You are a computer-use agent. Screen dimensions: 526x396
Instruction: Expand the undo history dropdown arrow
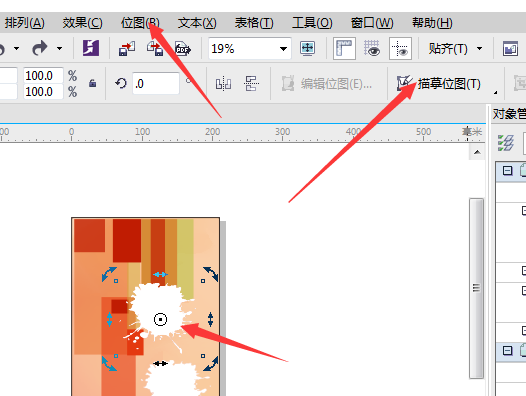point(16,49)
